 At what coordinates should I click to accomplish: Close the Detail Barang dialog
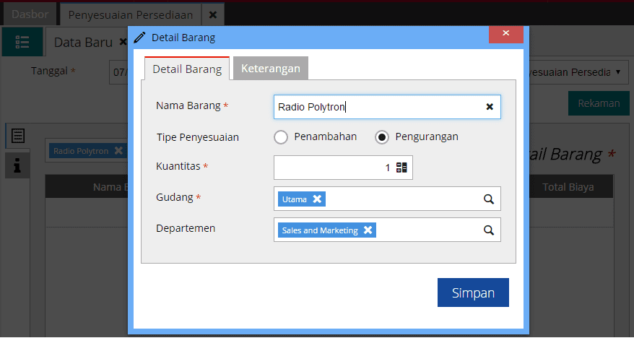coord(505,34)
